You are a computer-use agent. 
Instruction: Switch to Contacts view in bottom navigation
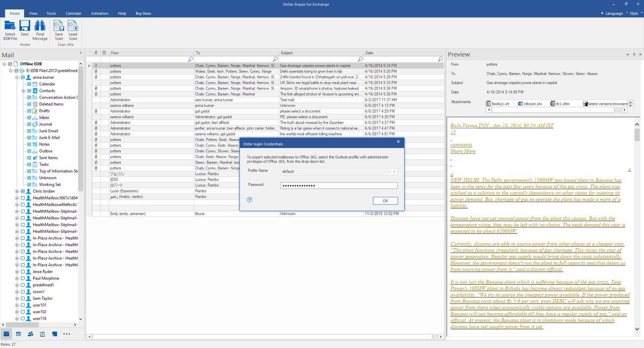(31, 334)
